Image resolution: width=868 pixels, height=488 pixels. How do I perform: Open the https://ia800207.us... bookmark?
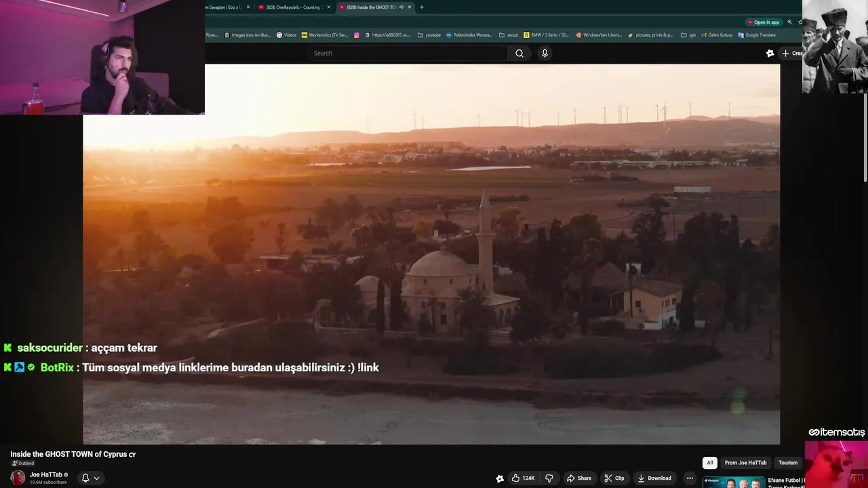click(x=388, y=35)
